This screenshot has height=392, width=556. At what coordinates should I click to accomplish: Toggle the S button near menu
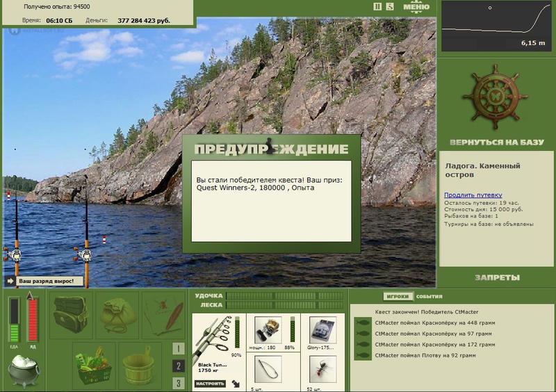pyautogui.click(x=390, y=6)
